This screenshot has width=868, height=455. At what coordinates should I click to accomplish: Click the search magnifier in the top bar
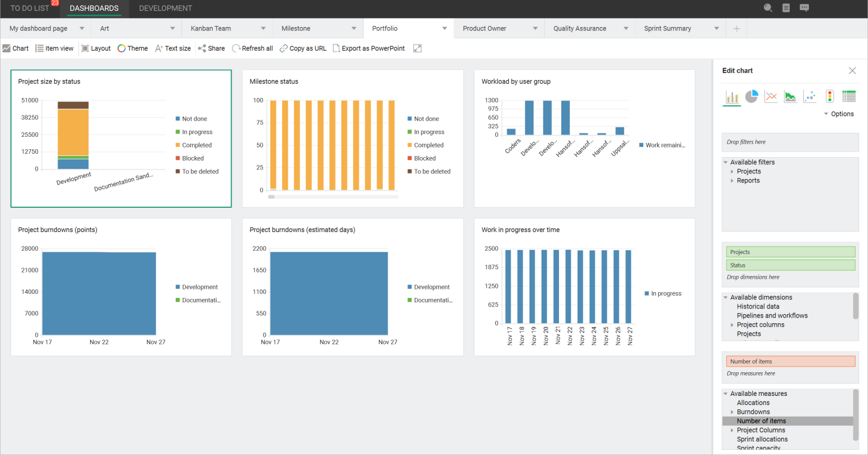pos(768,8)
